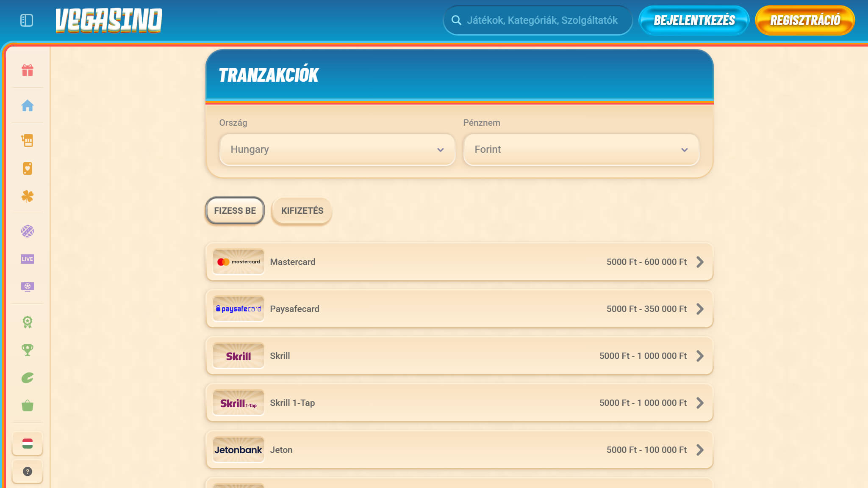Open the Ország country dropdown
868x488 pixels.
click(x=337, y=149)
